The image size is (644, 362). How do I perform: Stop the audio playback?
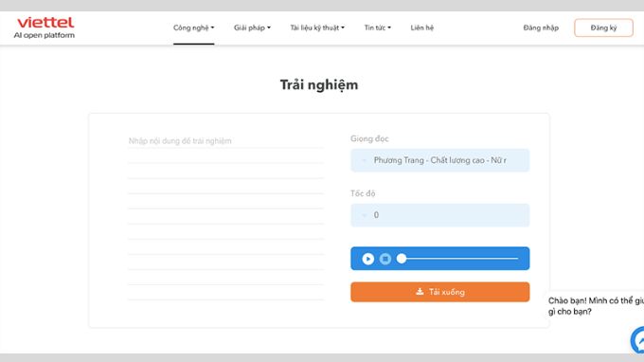pos(385,259)
